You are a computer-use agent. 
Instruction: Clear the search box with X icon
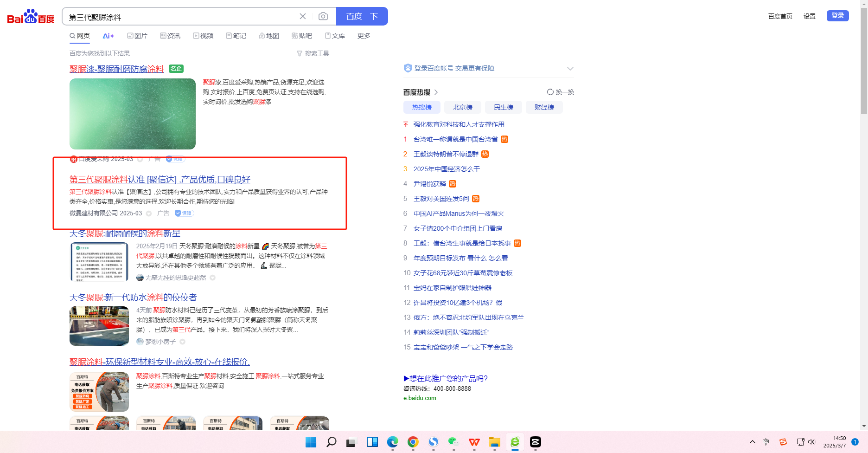click(x=303, y=17)
